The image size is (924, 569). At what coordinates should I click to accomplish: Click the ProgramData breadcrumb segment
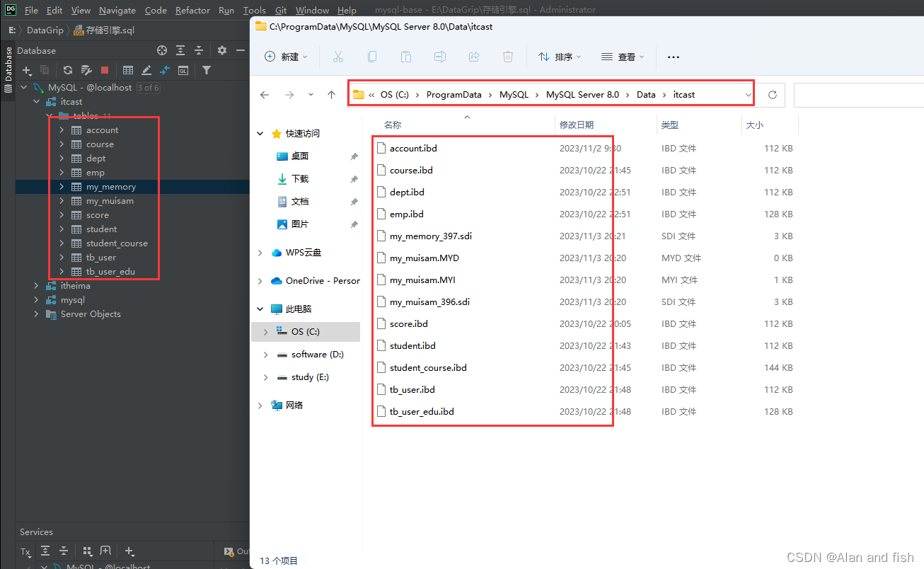pos(454,95)
